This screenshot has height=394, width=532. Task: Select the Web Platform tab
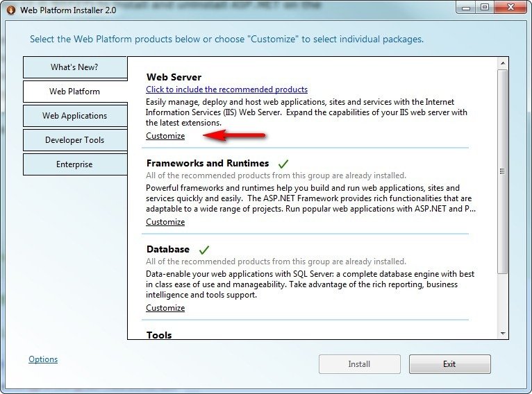coord(74,92)
